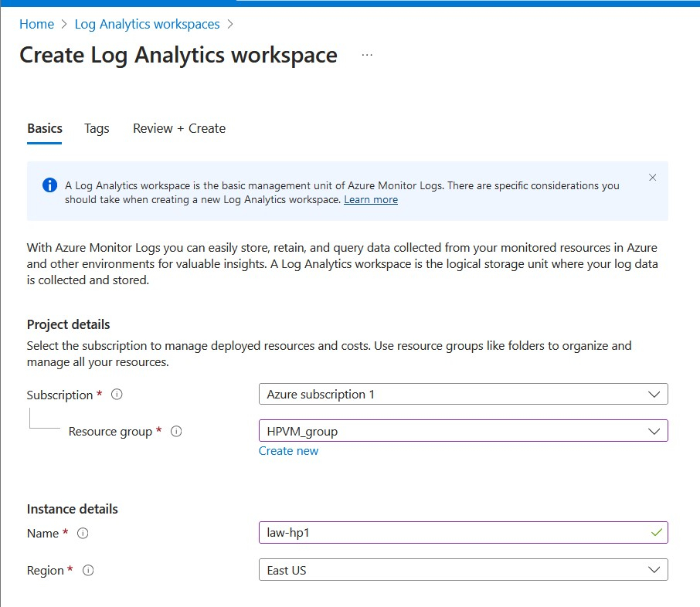Switch to the Tags tab
The height and width of the screenshot is (607, 700).
click(97, 128)
